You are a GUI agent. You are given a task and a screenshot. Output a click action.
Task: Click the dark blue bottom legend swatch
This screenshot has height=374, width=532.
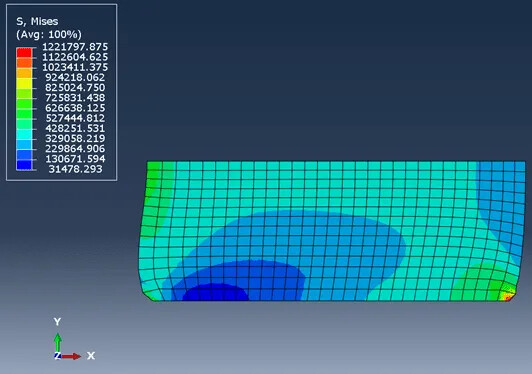click(24, 165)
